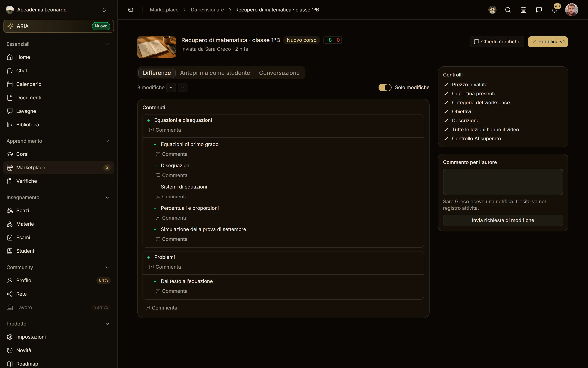Open Corsi in the sidebar
This screenshot has height=368, width=588.
[59, 154]
